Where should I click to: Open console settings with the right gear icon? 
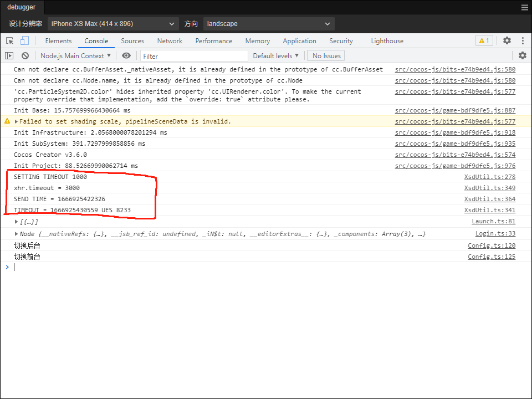pyautogui.click(x=521, y=55)
